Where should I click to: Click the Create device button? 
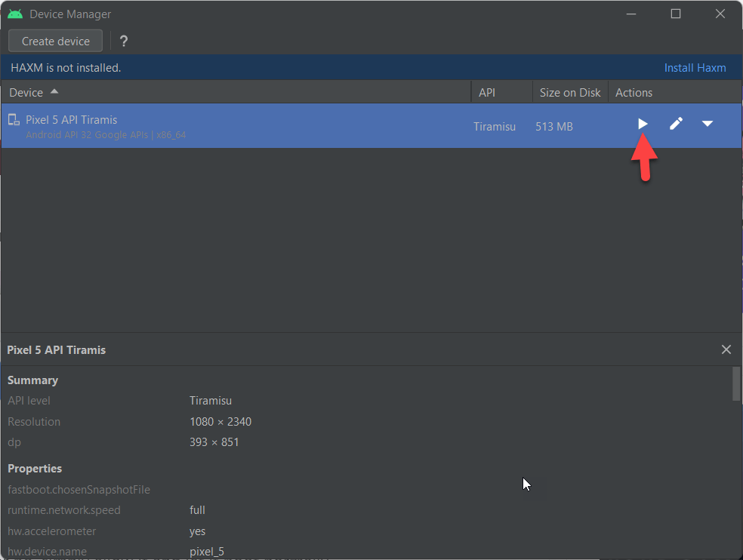55,42
